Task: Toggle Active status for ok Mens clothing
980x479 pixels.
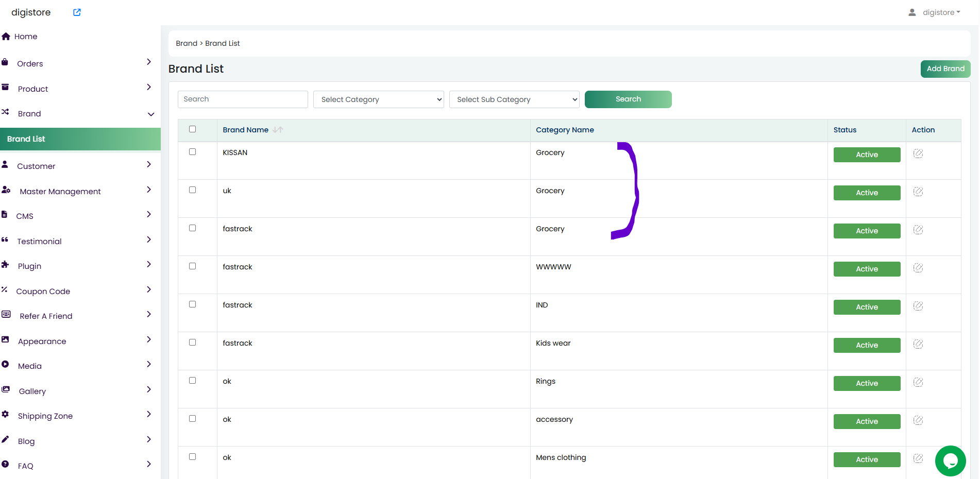Action: [867, 459]
